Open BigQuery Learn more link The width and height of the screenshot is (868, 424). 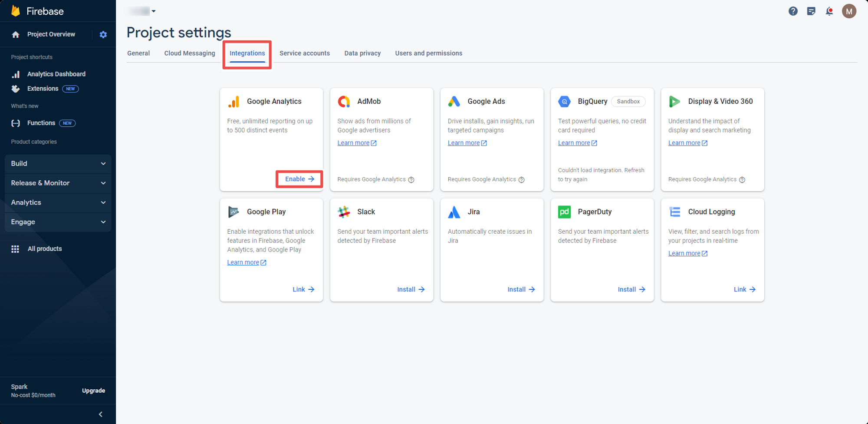(578, 143)
